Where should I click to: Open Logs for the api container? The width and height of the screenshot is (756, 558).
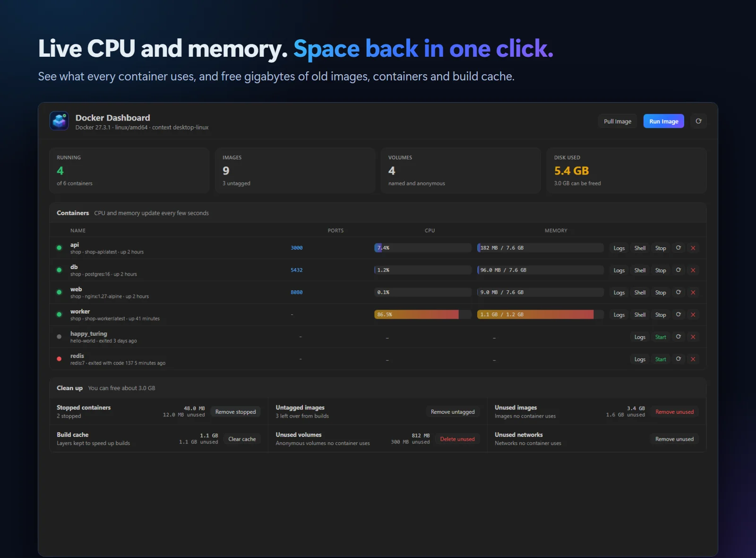(619, 248)
